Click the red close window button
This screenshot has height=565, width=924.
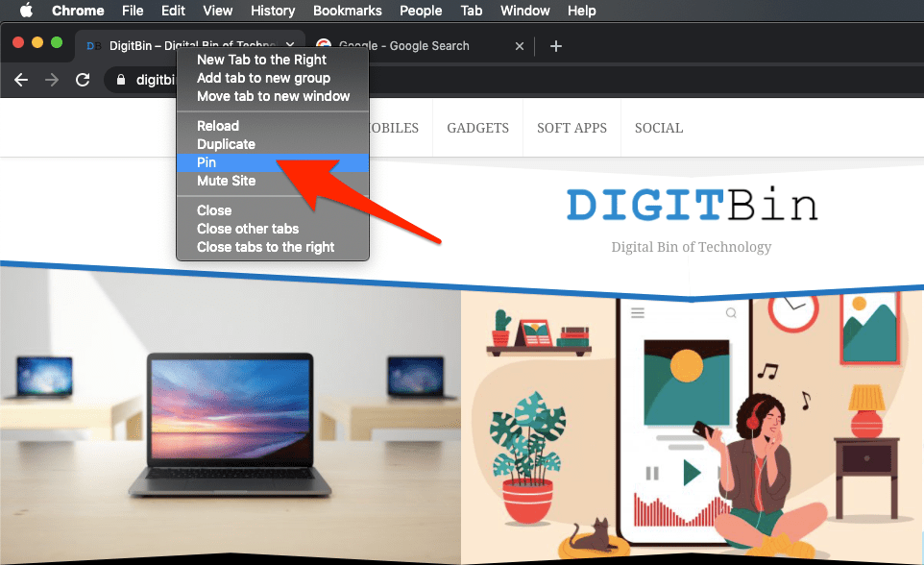point(18,42)
